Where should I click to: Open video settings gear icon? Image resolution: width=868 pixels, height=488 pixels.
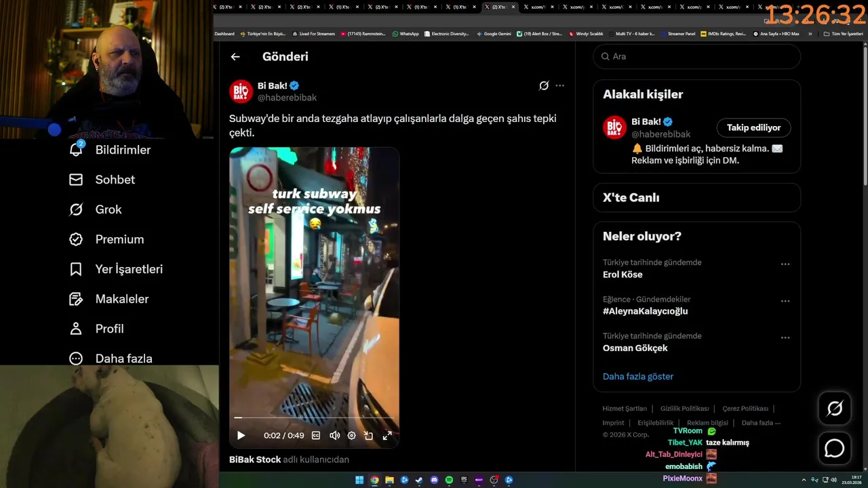351,436
